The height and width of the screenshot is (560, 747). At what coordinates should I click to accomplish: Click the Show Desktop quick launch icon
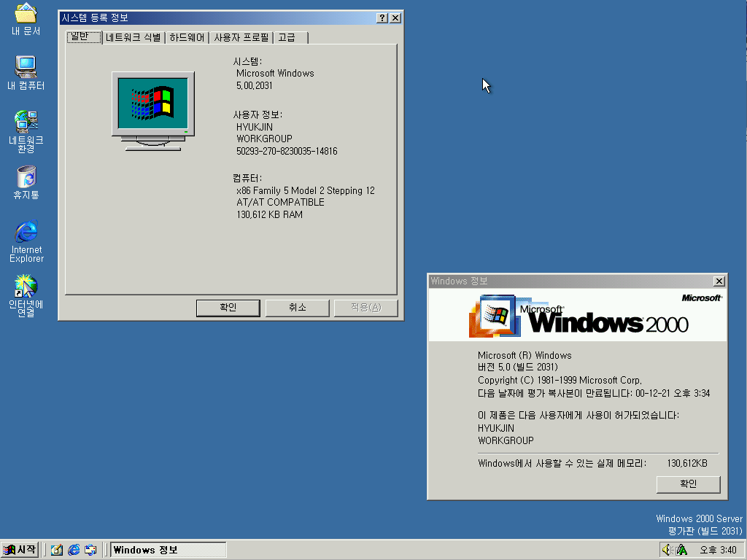57,550
